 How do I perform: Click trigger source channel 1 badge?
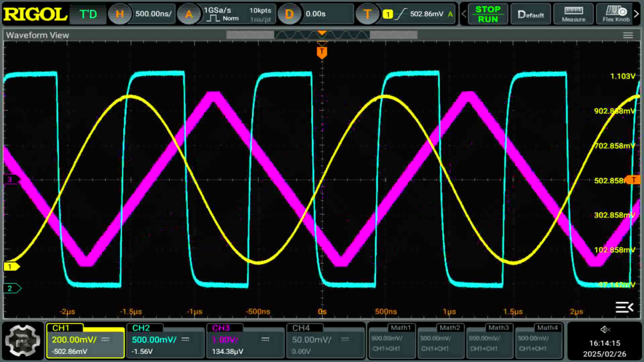click(x=387, y=15)
